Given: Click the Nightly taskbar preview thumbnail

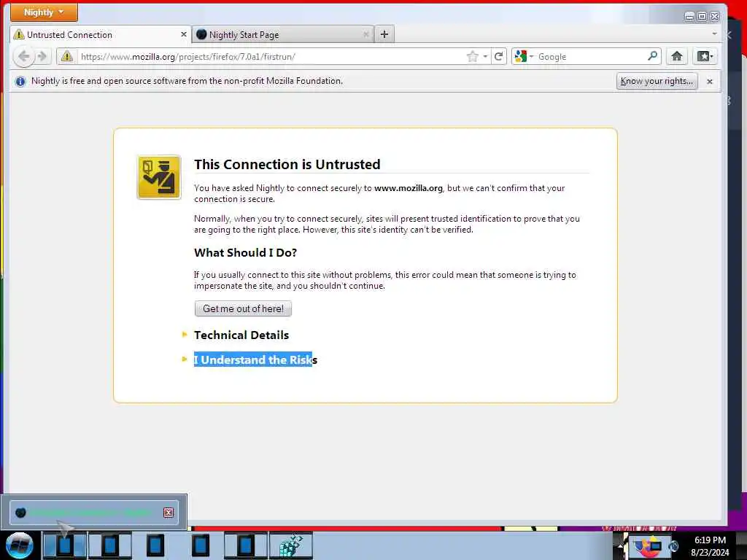Looking at the screenshot, I should (94, 513).
